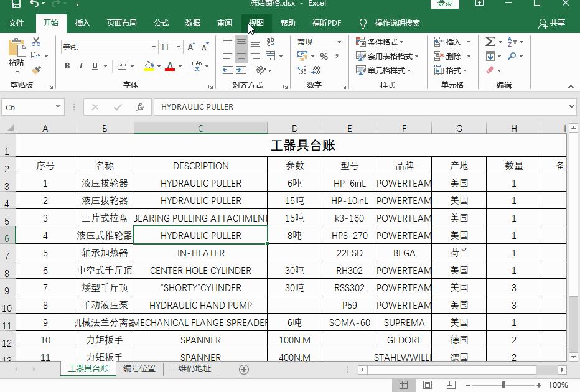This screenshot has height=392, width=580.
Task: Open the number format dropdown showing 常规
Action: pos(319,42)
